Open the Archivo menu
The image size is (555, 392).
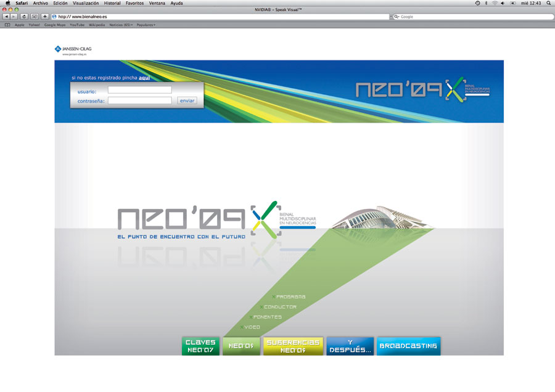pyautogui.click(x=40, y=3)
